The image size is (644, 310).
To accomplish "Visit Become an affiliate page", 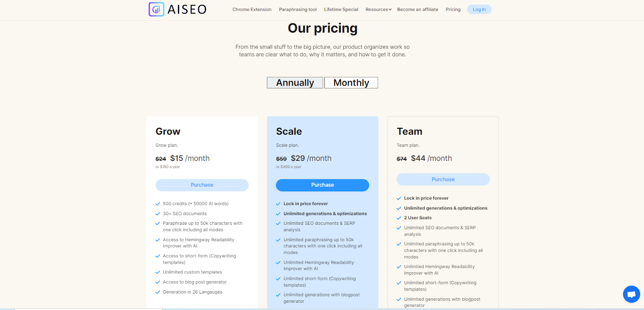I will (x=418, y=10).
